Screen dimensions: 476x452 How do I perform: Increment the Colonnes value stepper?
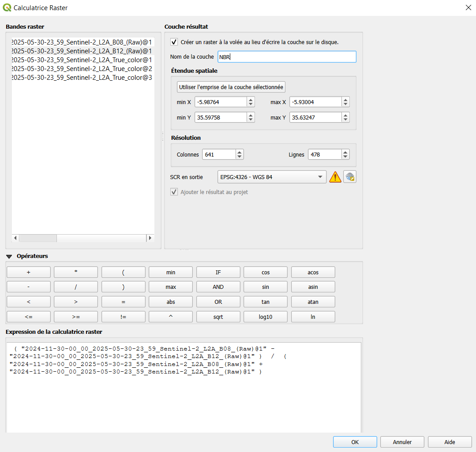(x=239, y=152)
